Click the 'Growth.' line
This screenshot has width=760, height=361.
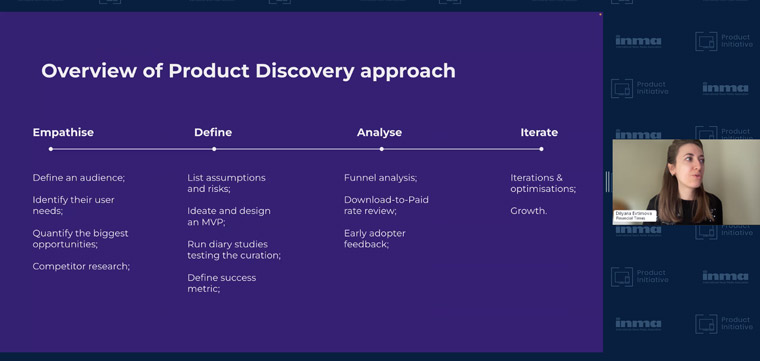(x=528, y=211)
